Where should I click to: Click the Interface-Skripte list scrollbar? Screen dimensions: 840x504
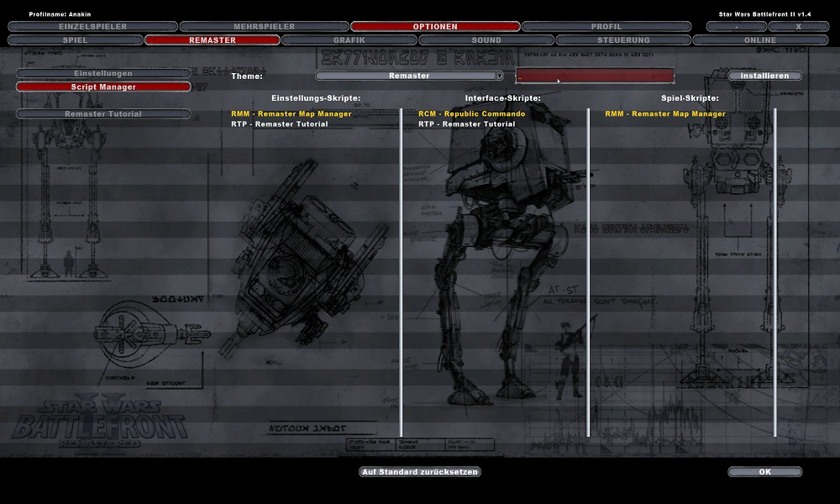[588, 273]
